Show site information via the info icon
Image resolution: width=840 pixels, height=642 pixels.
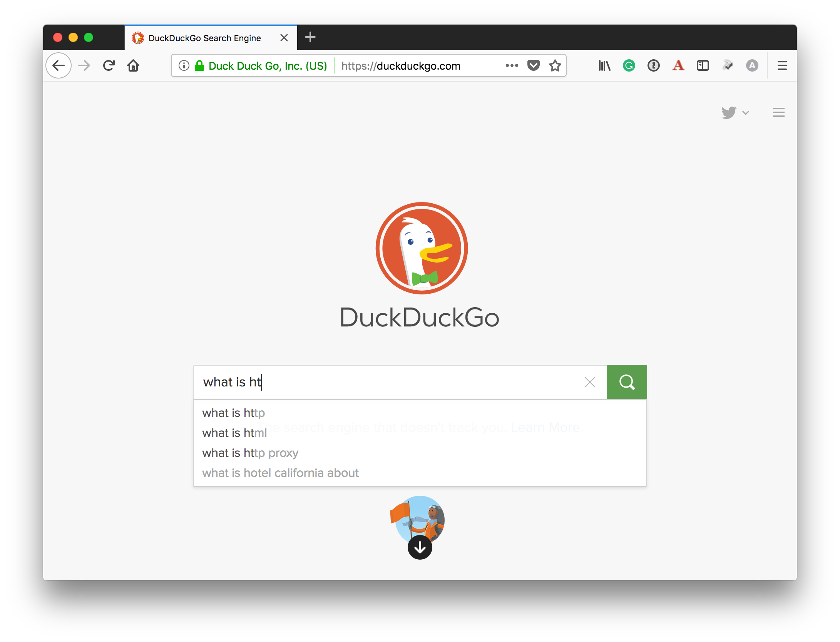point(184,66)
